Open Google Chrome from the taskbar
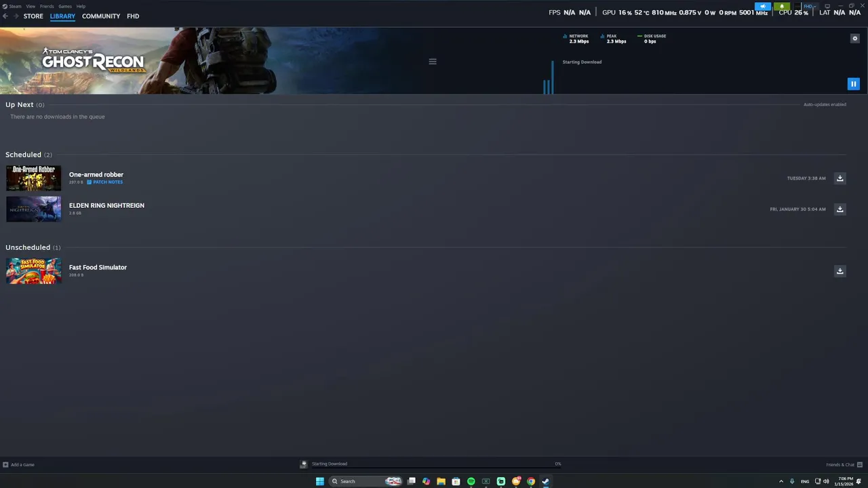 click(531, 481)
